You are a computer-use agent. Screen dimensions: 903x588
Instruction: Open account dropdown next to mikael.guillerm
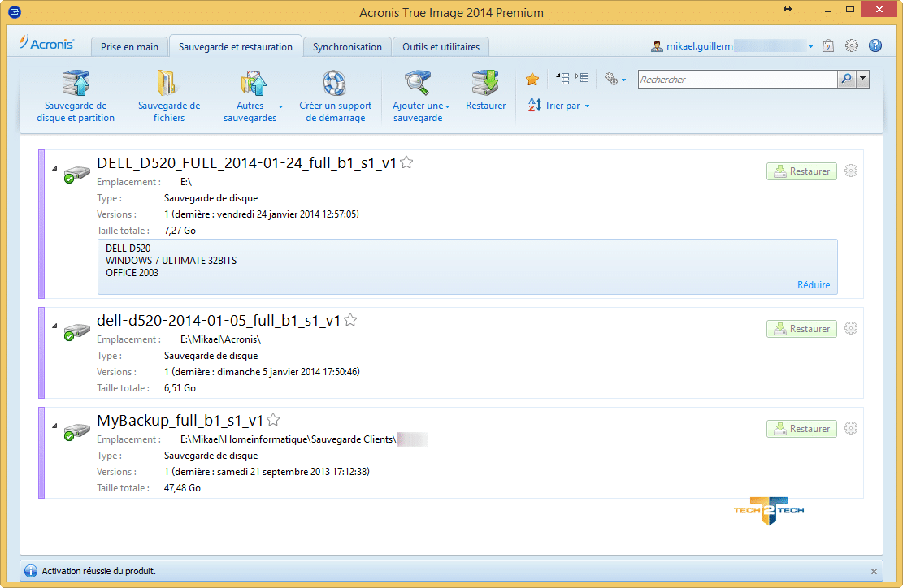click(810, 46)
